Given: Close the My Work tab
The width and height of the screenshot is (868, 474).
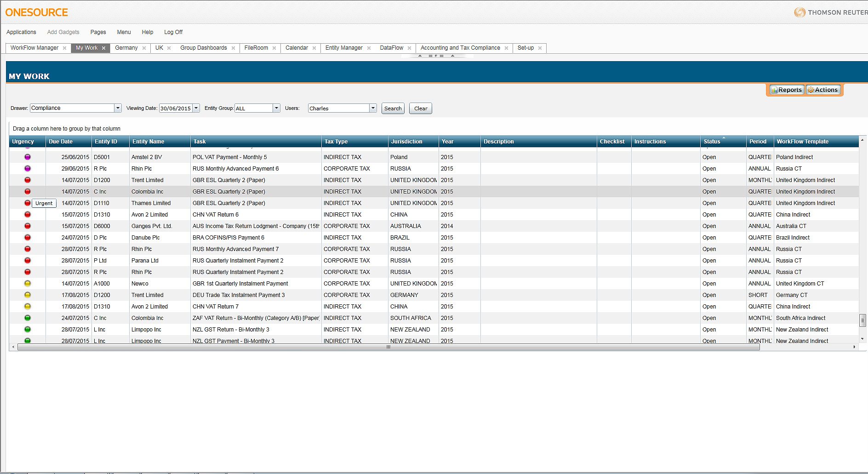Looking at the screenshot, I should pos(103,48).
